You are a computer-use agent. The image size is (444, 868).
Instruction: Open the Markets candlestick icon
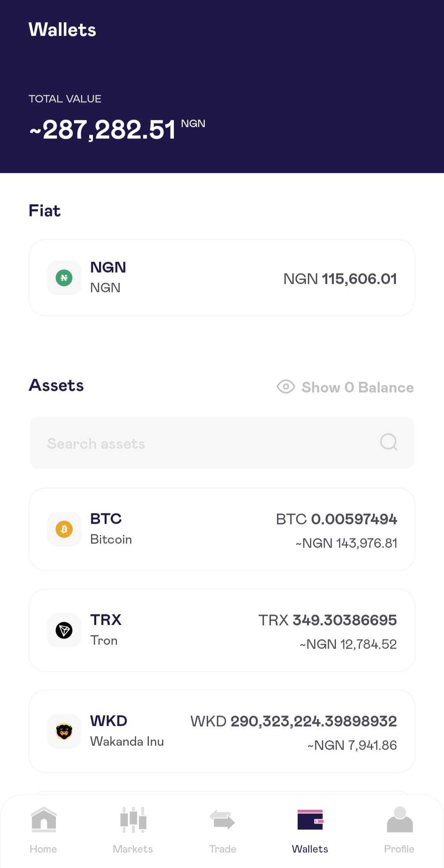coord(133,820)
